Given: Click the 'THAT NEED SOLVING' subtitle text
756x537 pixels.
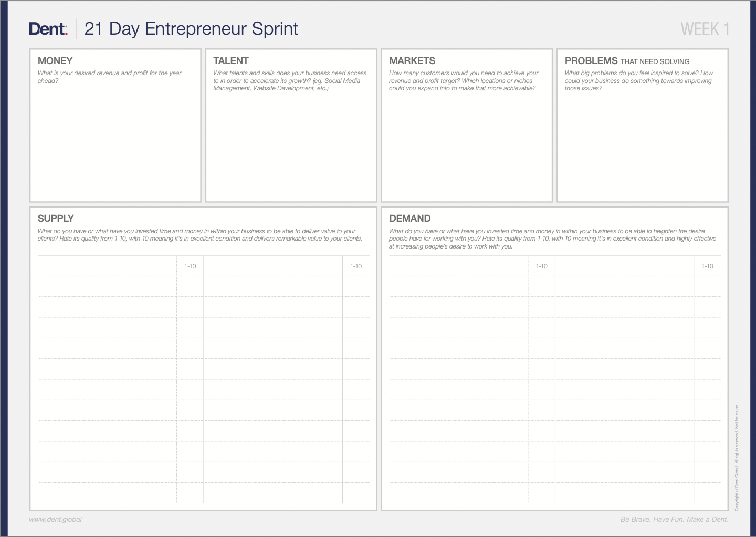Looking at the screenshot, I should (655, 61).
